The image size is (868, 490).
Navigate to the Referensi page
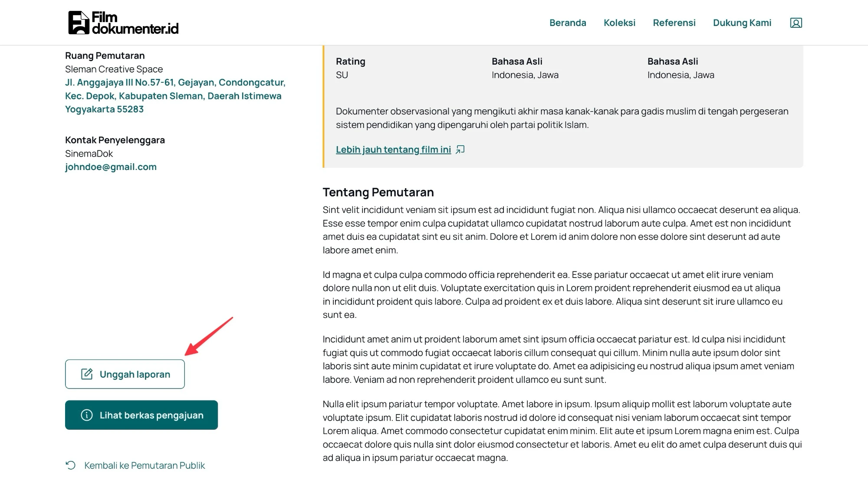click(x=674, y=23)
